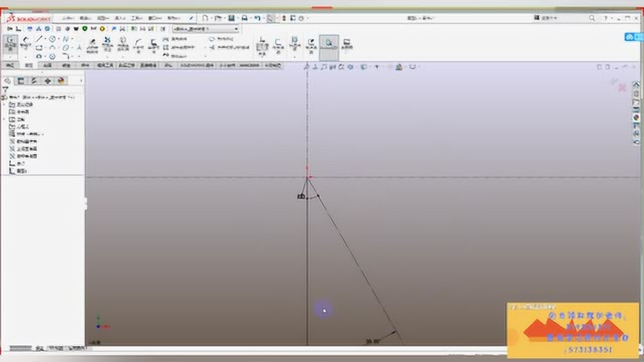Open the Appearances tab in the right task pane
This screenshot has width=644, height=362.
tap(636, 117)
